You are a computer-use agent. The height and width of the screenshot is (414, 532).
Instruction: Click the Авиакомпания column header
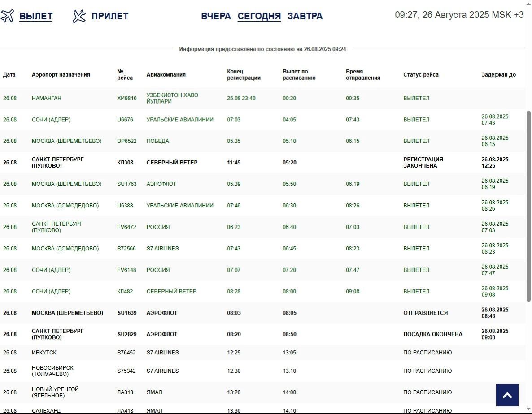166,75
